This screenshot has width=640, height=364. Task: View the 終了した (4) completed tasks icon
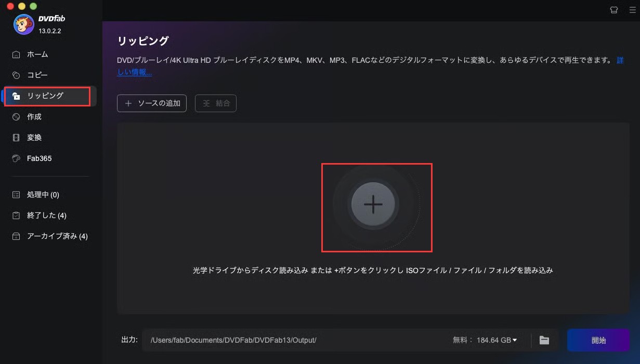pos(17,215)
